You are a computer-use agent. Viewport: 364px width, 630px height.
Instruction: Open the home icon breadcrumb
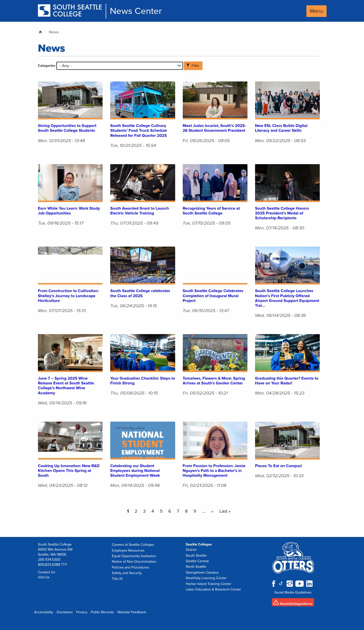pyautogui.click(x=40, y=32)
